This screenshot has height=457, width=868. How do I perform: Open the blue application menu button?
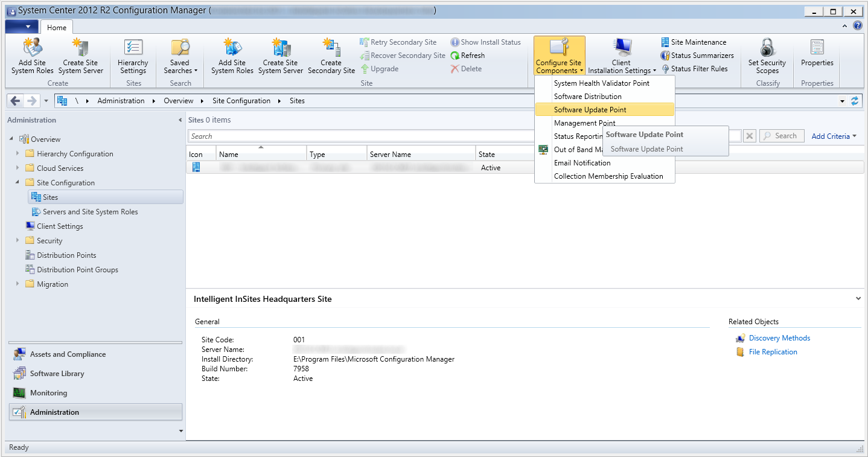[x=21, y=27]
